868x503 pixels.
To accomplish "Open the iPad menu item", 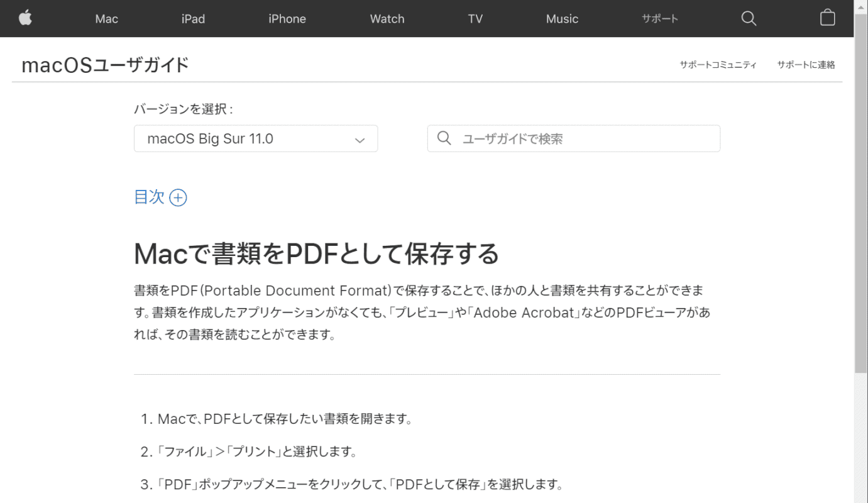I will coord(193,19).
